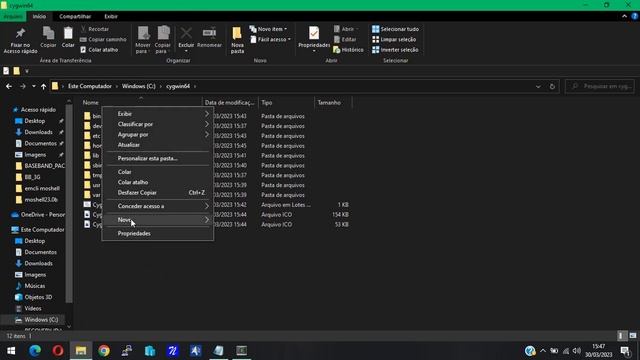Switch to Compartilhar ribbon tab

click(75, 16)
